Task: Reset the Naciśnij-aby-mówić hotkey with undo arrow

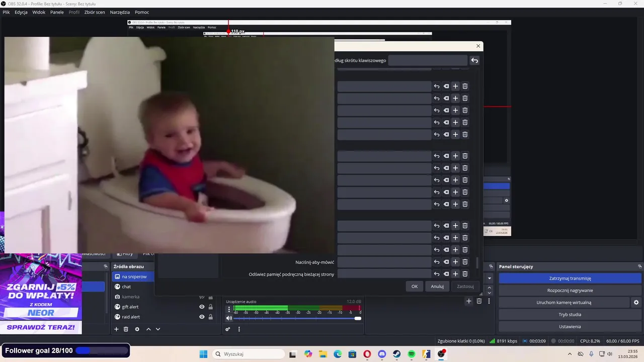Action: pyautogui.click(x=437, y=262)
